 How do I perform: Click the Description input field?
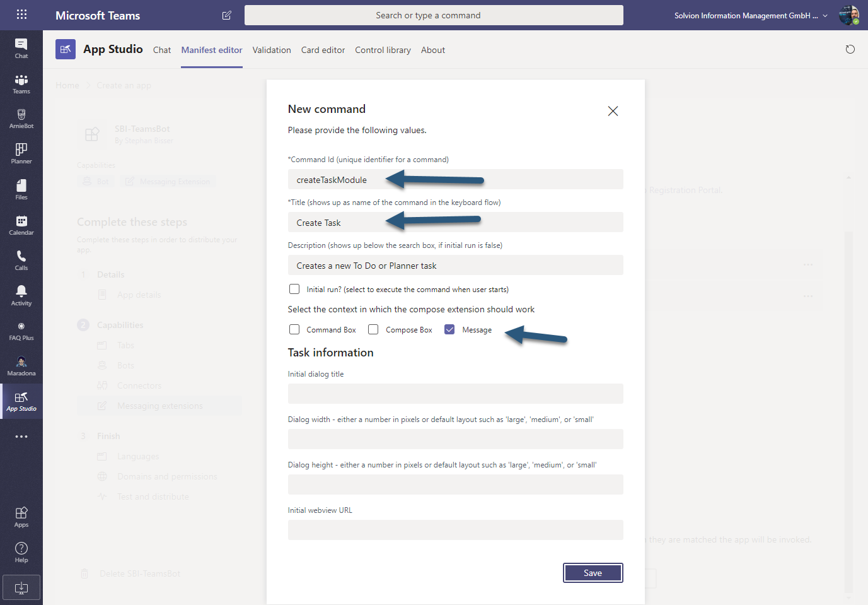coord(456,265)
